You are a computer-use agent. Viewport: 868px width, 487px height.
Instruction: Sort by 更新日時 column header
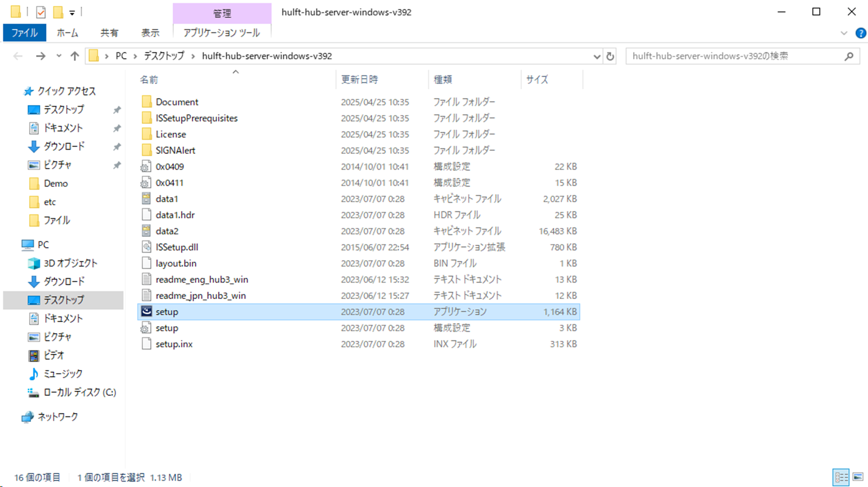(x=382, y=79)
